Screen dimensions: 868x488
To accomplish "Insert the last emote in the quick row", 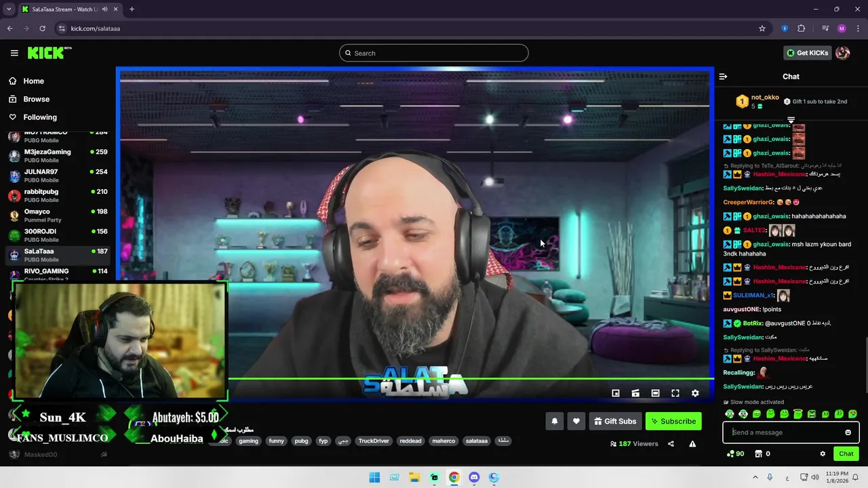I will click(852, 413).
